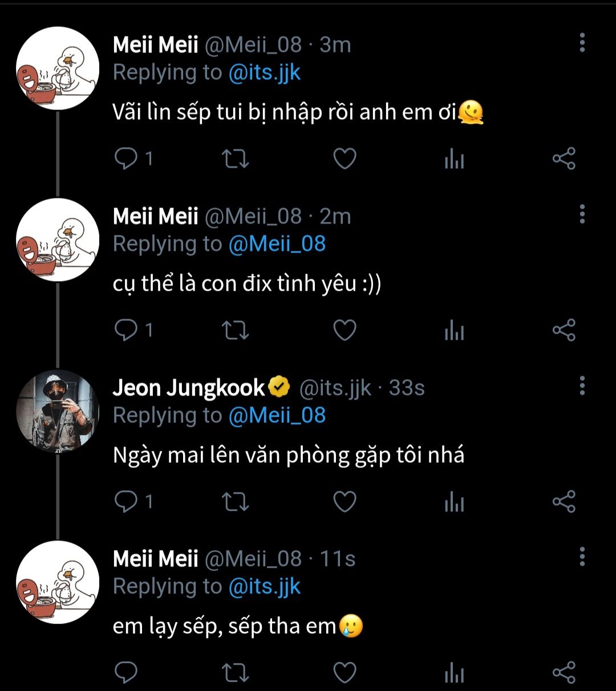
Task: Open Jeon Jungkook's profile picture
Action: (58, 411)
